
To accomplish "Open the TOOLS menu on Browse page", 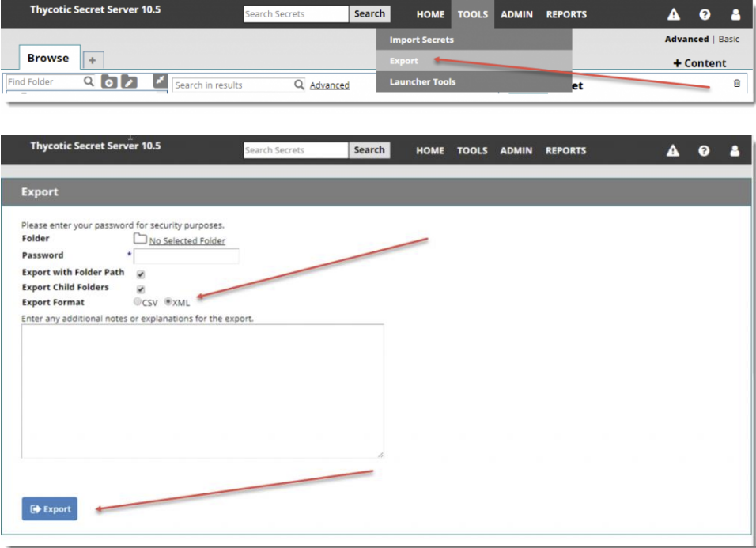I will 473,14.
